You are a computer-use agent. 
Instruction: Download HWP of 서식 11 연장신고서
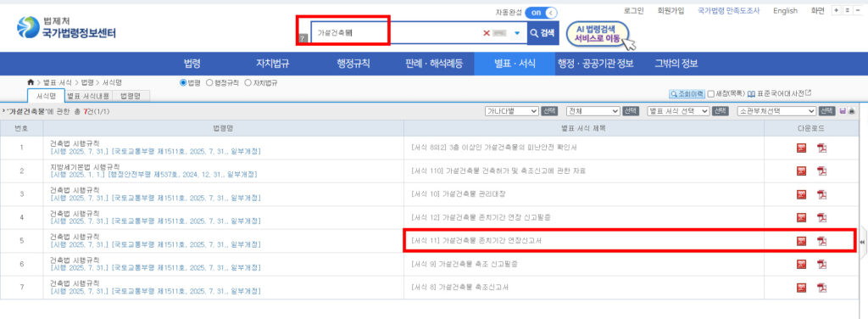802,241
